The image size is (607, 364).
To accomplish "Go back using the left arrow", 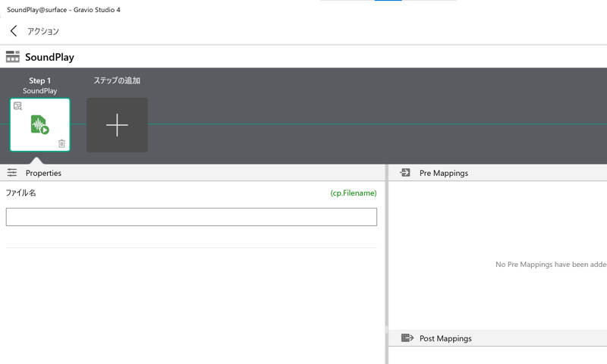I will pos(14,31).
